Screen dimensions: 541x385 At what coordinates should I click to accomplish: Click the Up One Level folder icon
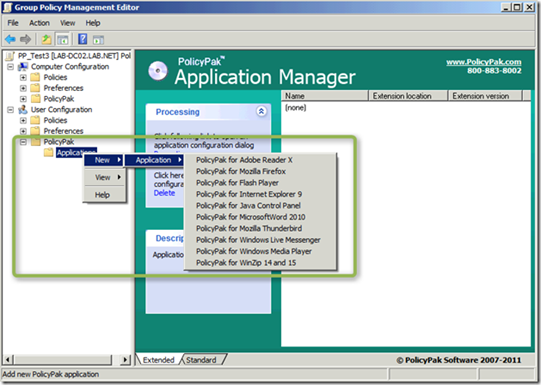tap(46, 39)
